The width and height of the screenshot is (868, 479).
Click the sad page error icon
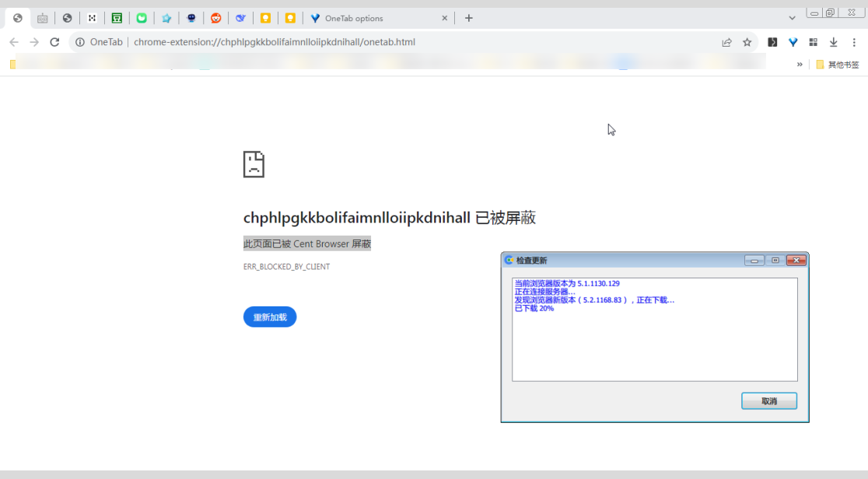click(254, 164)
